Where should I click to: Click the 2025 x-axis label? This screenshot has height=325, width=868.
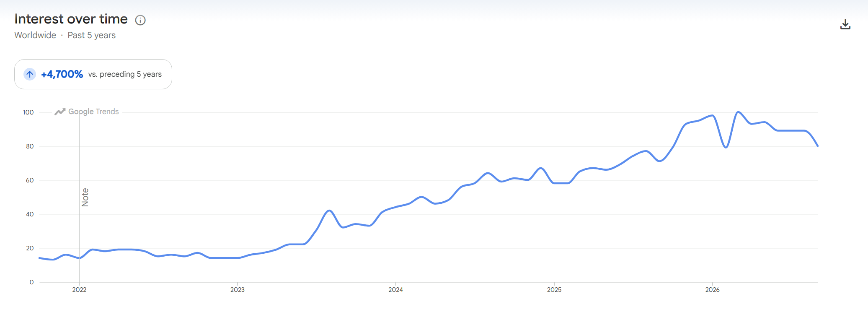554,290
